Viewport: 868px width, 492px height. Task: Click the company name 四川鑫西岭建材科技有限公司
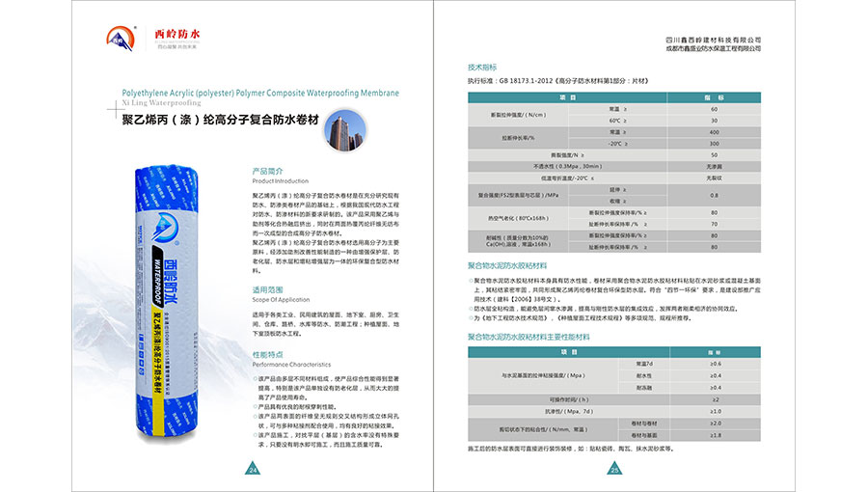tap(713, 41)
